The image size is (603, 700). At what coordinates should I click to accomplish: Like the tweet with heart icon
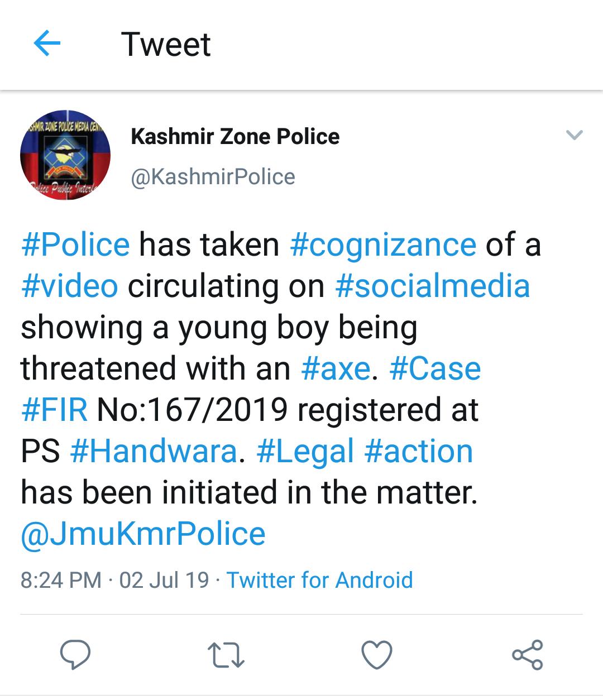pos(377,654)
